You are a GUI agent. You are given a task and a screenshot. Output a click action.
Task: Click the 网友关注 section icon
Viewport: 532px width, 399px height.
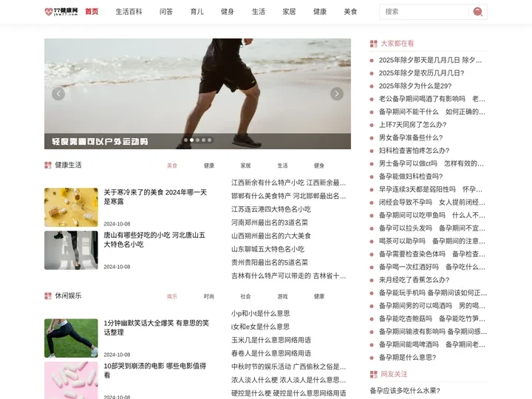(374, 374)
